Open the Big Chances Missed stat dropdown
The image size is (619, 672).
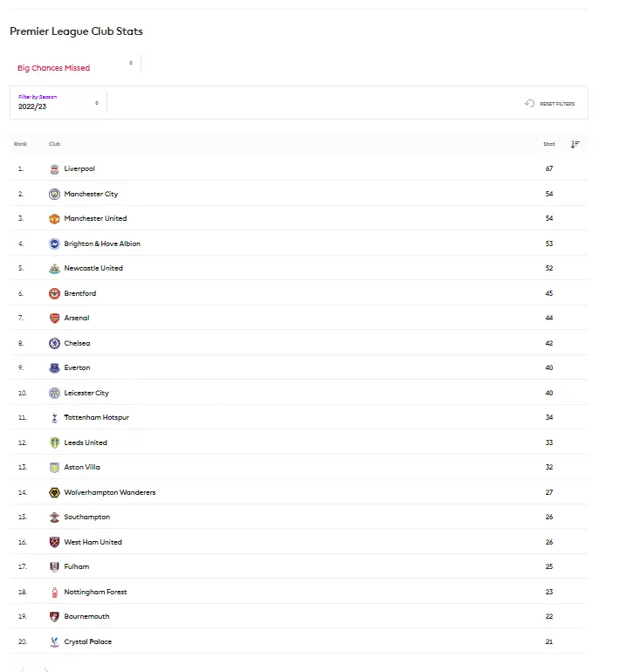[x=75, y=67]
